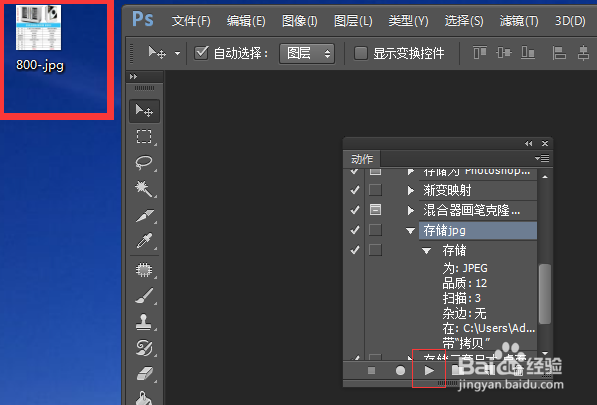Select the 渐变映射 action row

pyautogui.click(x=478, y=190)
